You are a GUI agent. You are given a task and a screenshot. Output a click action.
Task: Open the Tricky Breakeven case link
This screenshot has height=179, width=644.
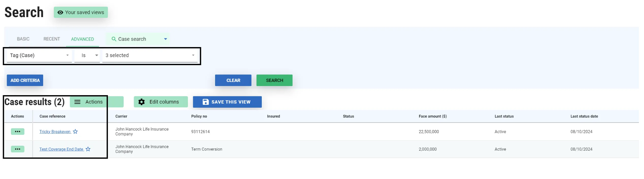[55, 132]
